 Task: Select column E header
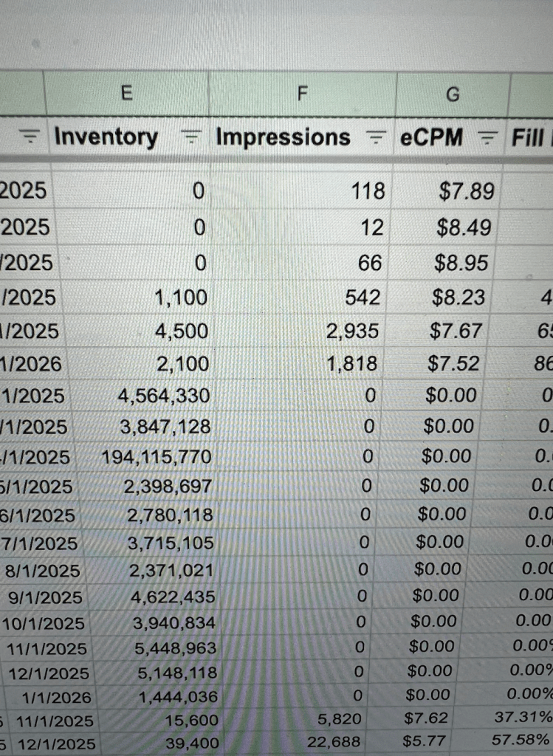[x=126, y=94]
